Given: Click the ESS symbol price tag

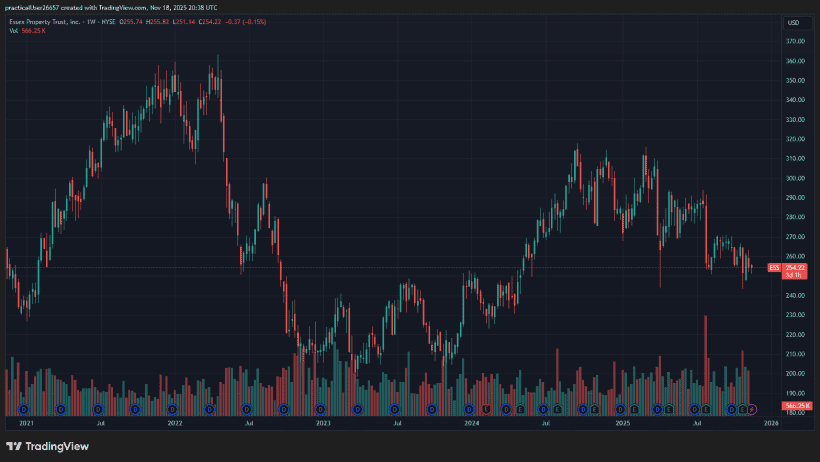Looking at the screenshot, I should pyautogui.click(x=773, y=268).
